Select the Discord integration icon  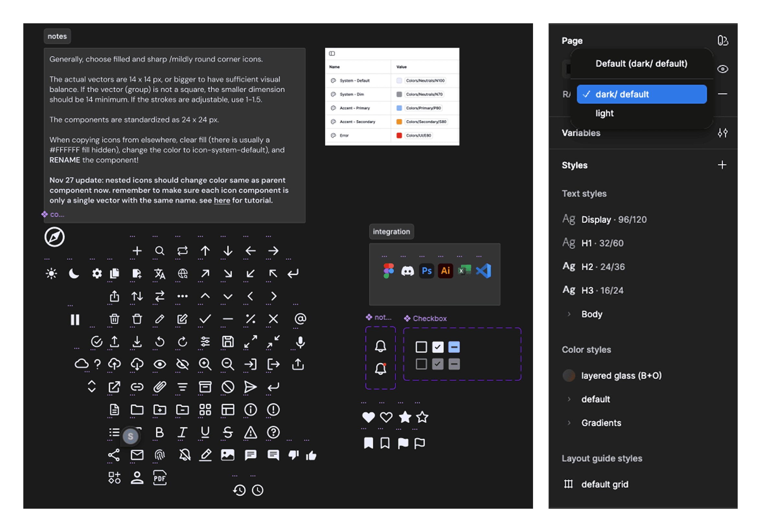click(x=407, y=271)
